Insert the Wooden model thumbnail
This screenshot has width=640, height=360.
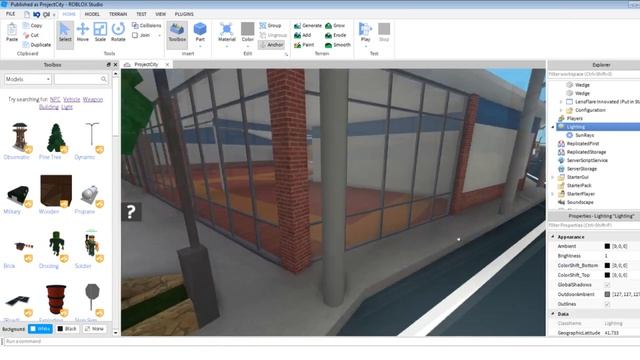pyautogui.click(x=56, y=194)
